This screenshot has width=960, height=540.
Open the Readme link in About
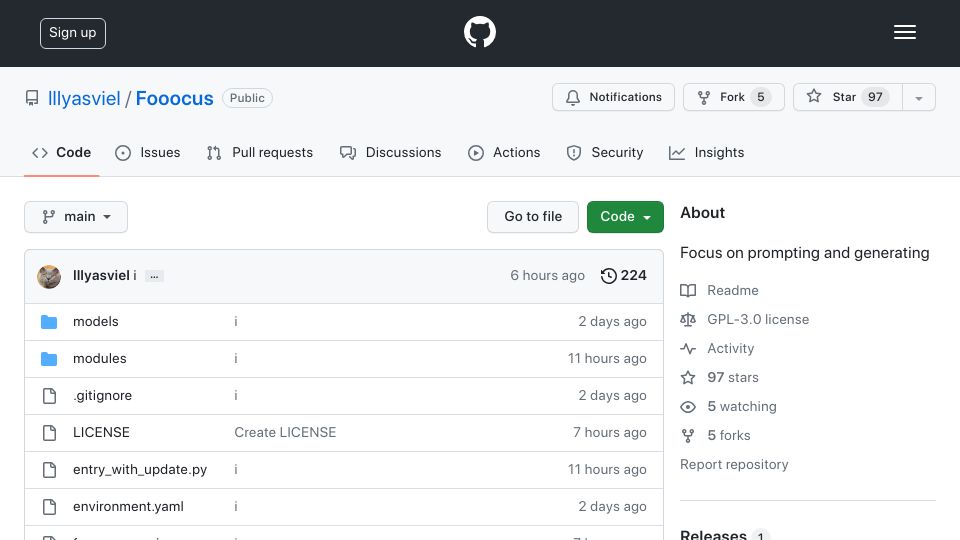pos(733,290)
